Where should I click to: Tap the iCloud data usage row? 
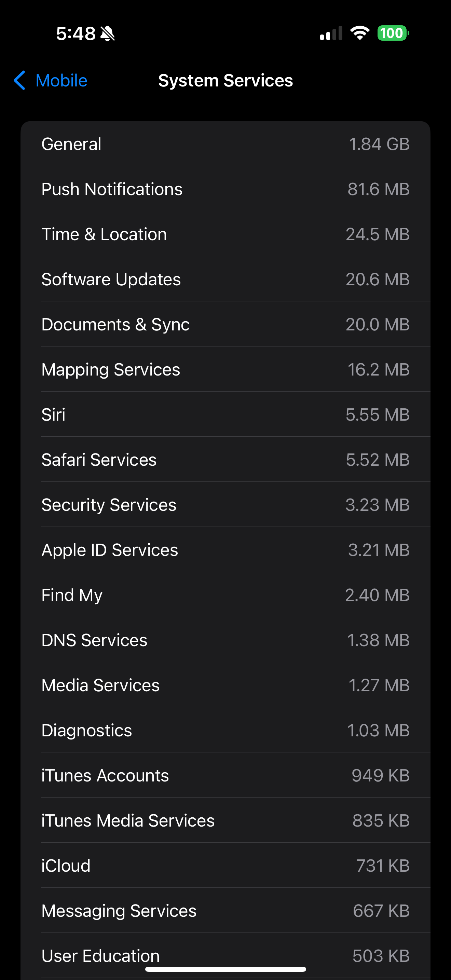tap(225, 866)
